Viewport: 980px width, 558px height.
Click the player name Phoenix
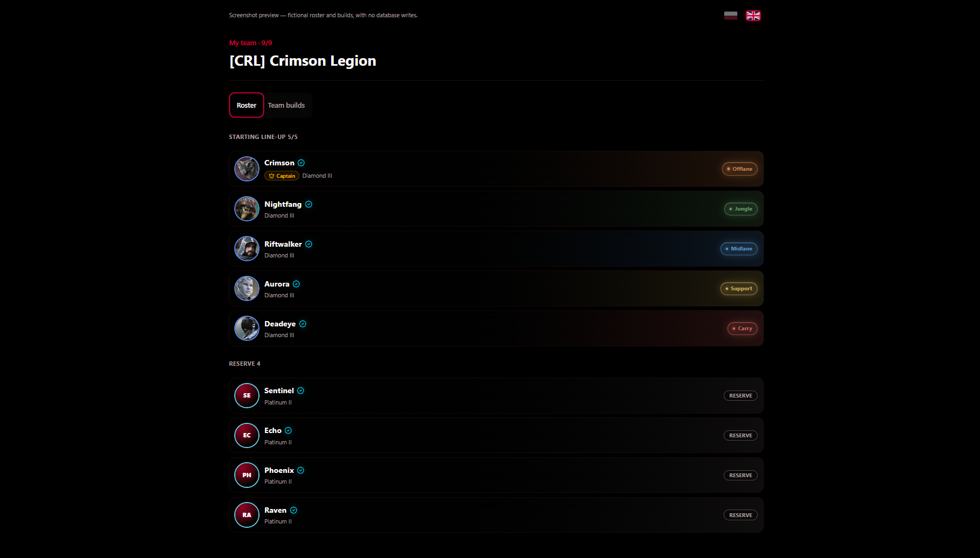pyautogui.click(x=279, y=470)
